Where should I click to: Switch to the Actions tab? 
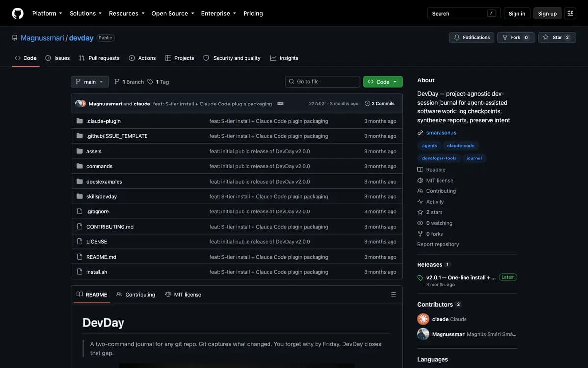pyautogui.click(x=142, y=58)
